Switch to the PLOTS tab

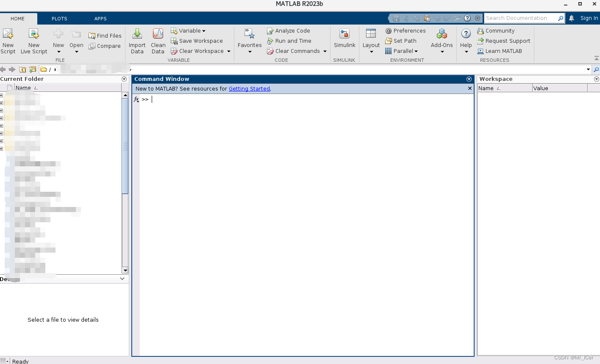tap(59, 19)
